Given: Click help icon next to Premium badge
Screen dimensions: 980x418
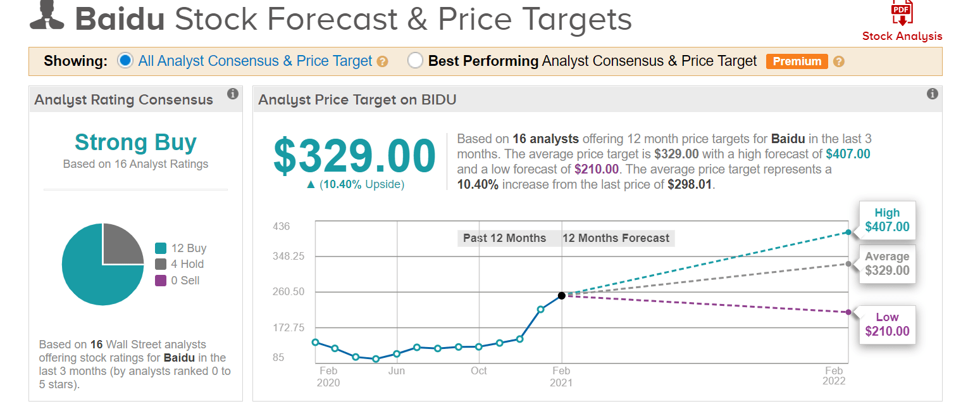Looking at the screenshot, I should point(839,62).
